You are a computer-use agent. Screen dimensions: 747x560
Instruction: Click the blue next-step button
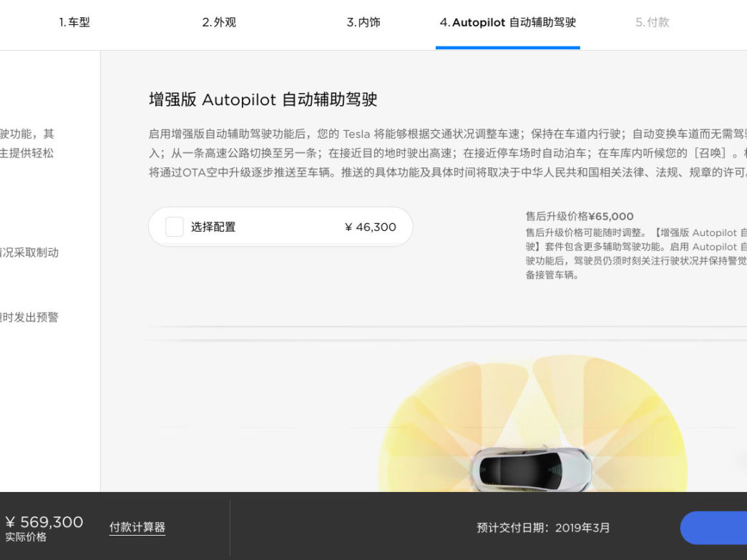(x=713, y=528)
